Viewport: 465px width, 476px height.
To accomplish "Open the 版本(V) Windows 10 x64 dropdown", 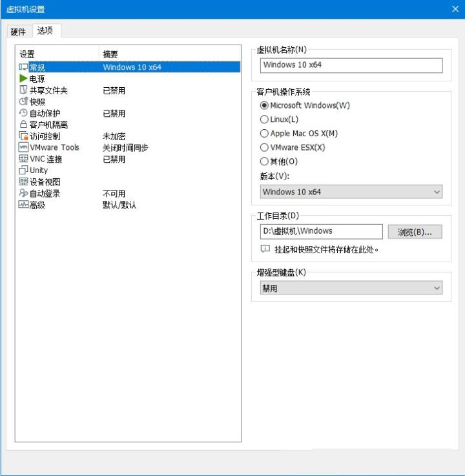I will [351, 192].
